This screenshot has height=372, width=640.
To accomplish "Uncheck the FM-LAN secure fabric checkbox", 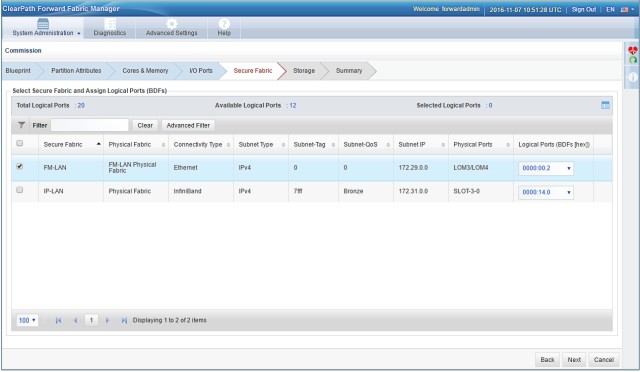I will (20, 166).
